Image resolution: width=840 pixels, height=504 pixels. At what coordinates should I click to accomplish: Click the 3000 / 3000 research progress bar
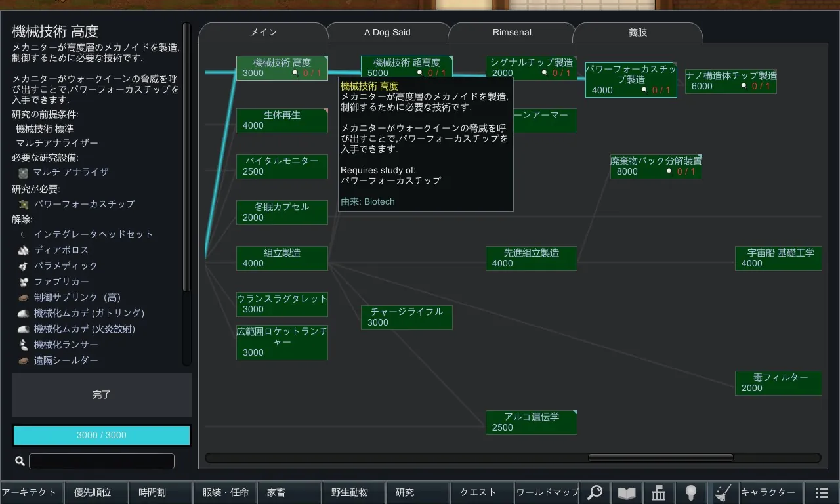point(102,435)
